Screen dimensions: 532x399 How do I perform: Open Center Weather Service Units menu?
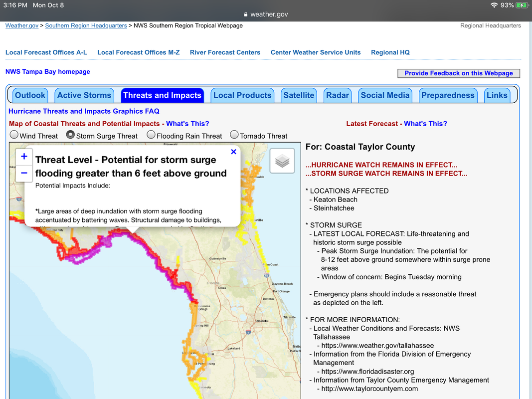coord(316,52)
